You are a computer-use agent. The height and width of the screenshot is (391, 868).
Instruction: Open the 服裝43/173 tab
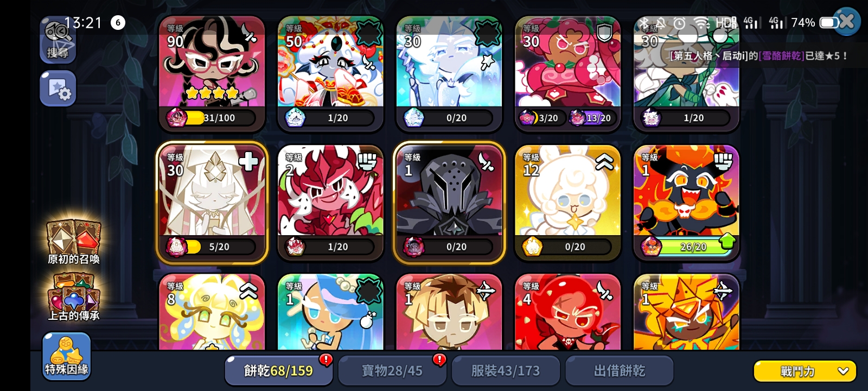[506, 370]
